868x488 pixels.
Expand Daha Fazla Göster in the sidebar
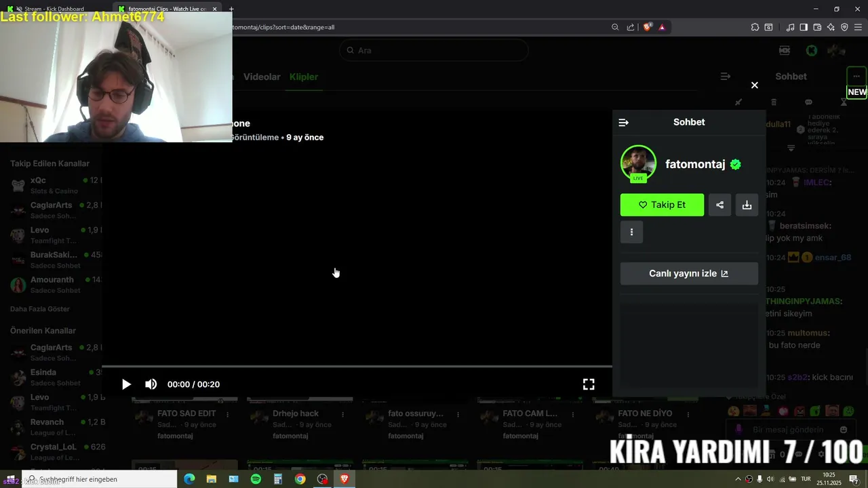click(40, 309)
